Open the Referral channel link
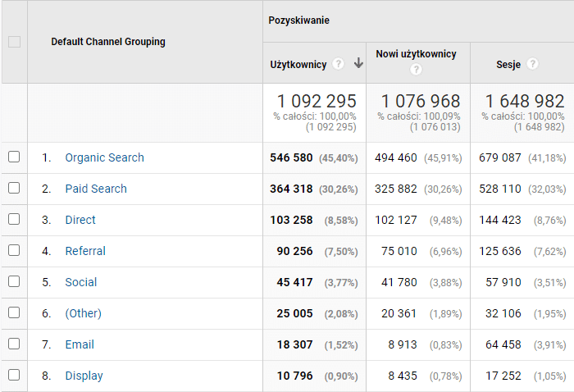This screenshot has height=392, width=574. point(85,251)
